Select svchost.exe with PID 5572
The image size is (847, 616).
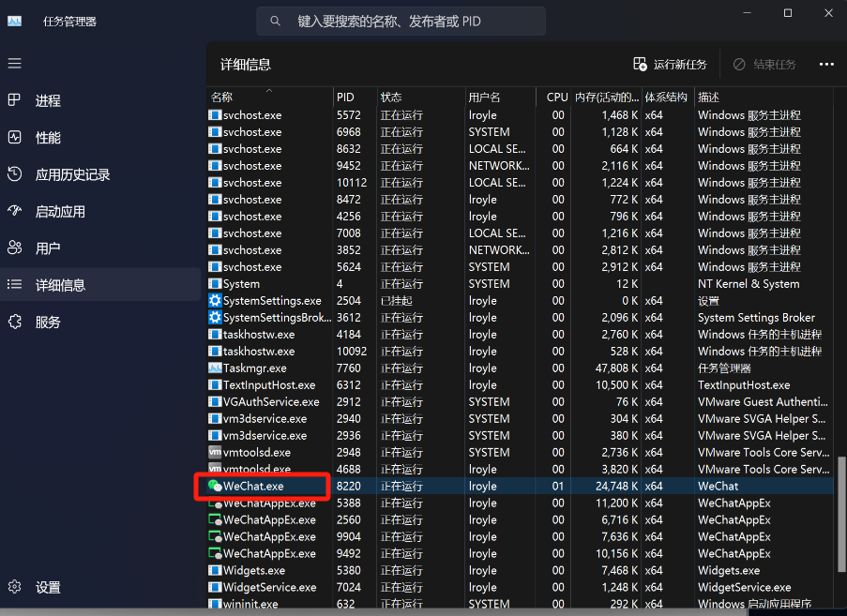(252, 115)
